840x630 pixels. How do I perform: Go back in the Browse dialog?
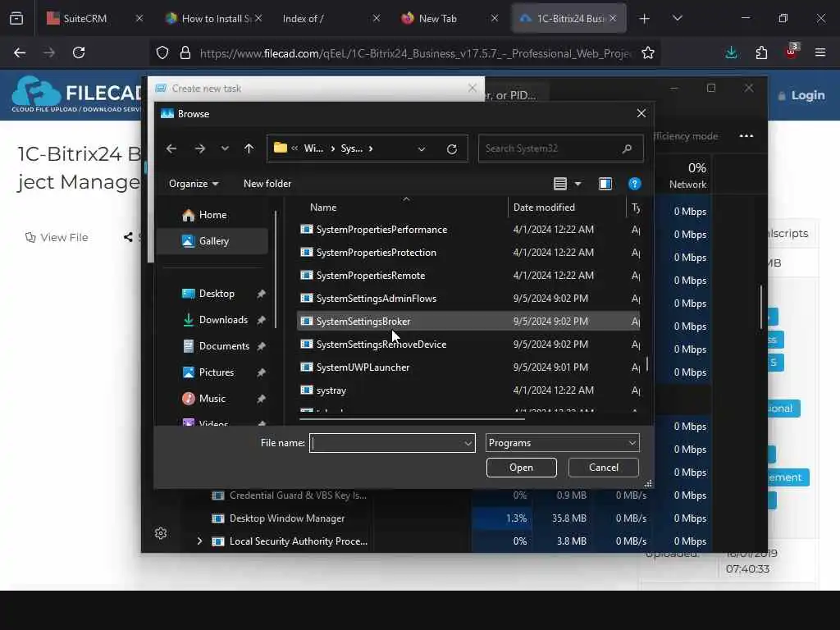pyautogui.click(x=171, y=148)
